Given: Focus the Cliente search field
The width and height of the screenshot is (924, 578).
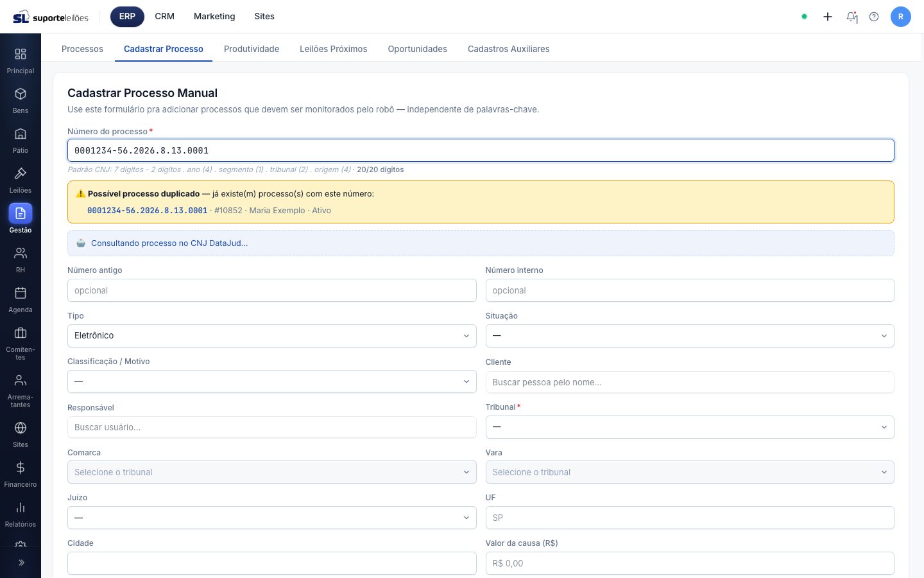Looking at the screenshot, I should pyautogui.click(x=690, y=382).
